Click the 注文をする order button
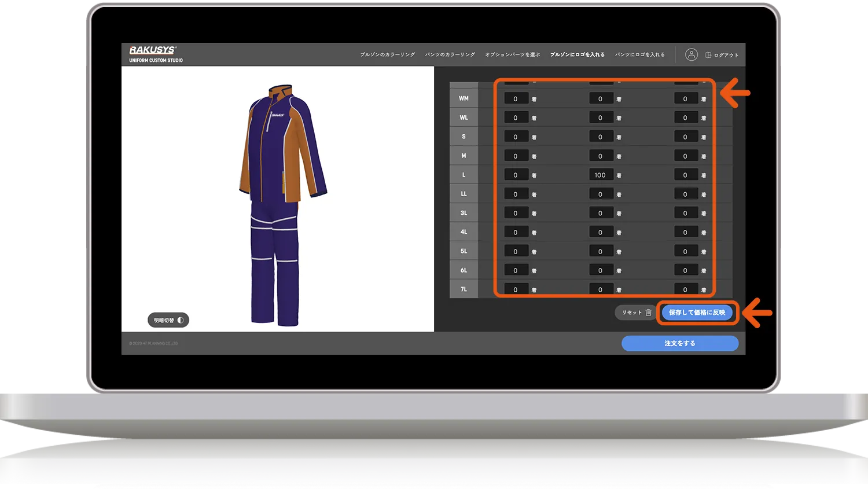 click(679, 343)
